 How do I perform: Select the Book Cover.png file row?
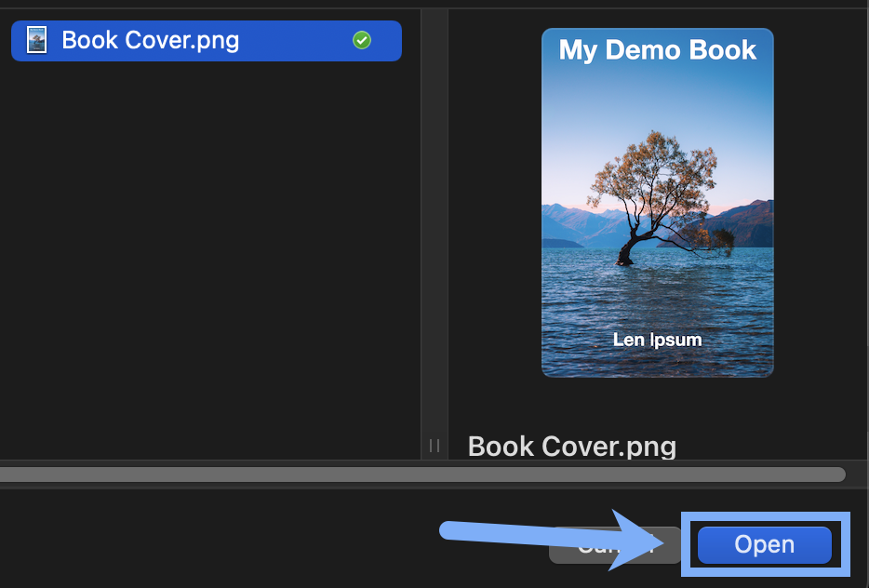coord(205,41)
